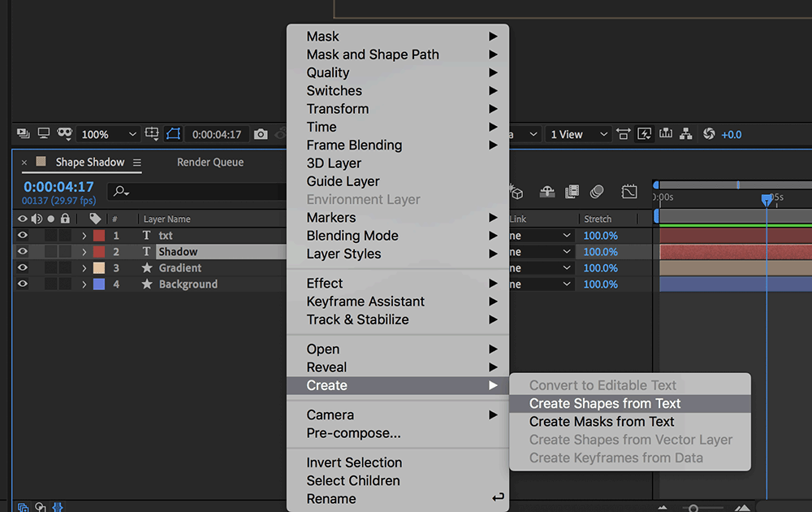Viewport: 812px width, 512px height.
Task: Enable Motion Blur timeline switch icon
Action: pyautogui.click(x=598, y=192)
